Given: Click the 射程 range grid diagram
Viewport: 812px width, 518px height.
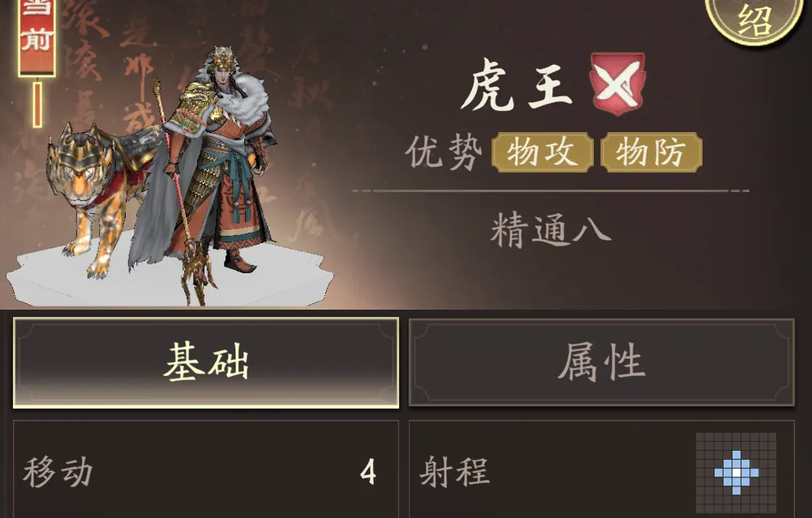Looking at the screenshot, I should [736, 473].
